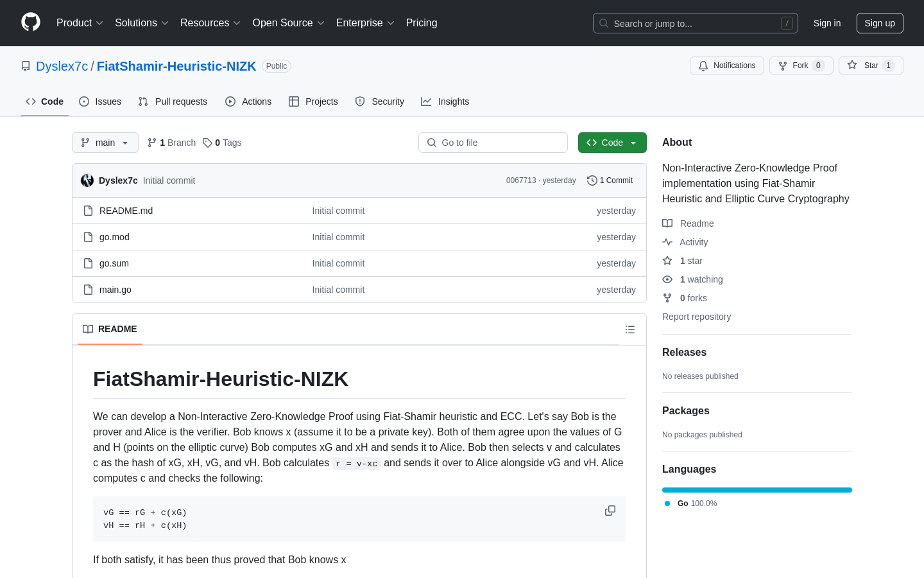
Task: Click the Sign up button
Action: click(x=880, y=23)
